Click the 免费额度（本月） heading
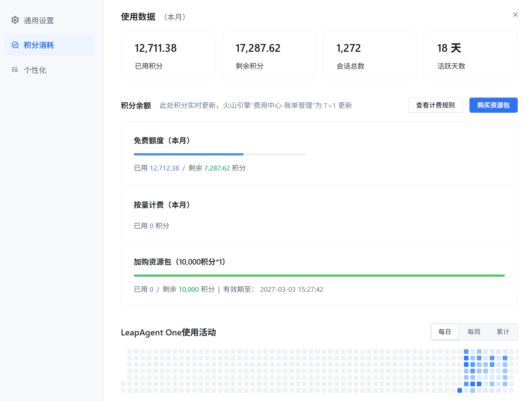 coord(163,141)
